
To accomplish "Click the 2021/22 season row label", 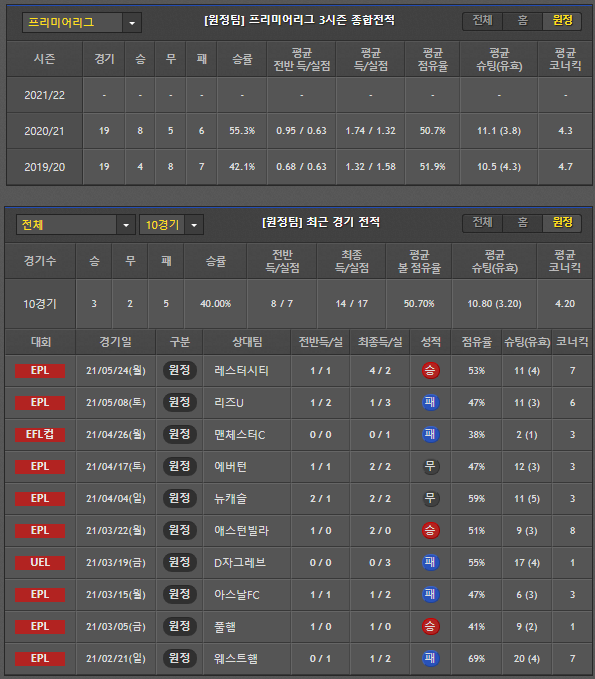I will (45, 95).
